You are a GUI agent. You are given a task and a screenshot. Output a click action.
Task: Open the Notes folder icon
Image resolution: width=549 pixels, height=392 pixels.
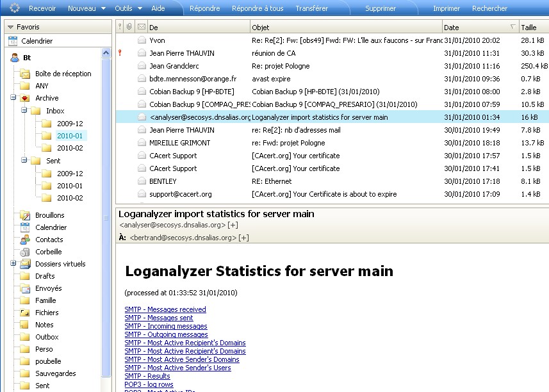(x=25, y=325)
